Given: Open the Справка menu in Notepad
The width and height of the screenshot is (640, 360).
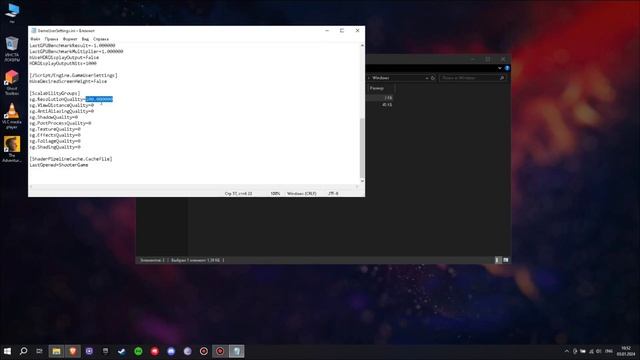Looking at the screenshot, I should click(x=101, y=39).
